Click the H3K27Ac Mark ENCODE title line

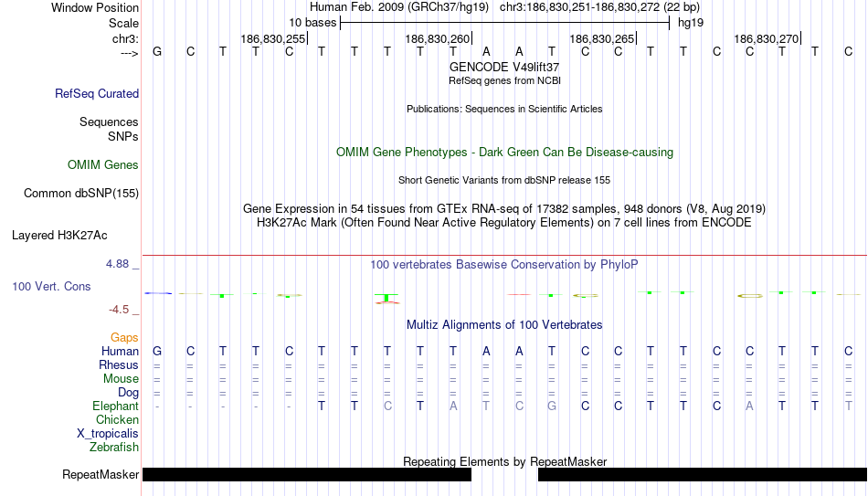click(x=504, y=223)
